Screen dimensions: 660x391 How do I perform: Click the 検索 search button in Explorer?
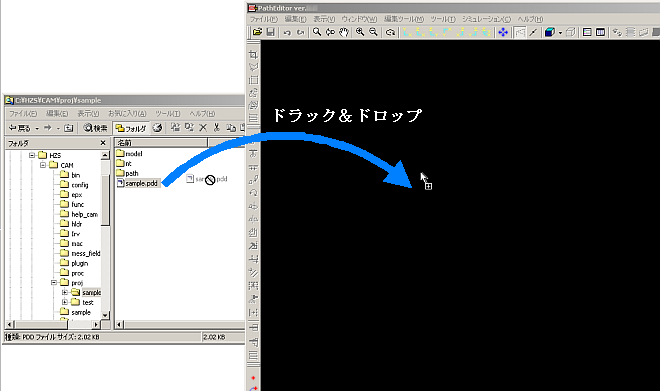pyautogui.click(x=96, y=128)
